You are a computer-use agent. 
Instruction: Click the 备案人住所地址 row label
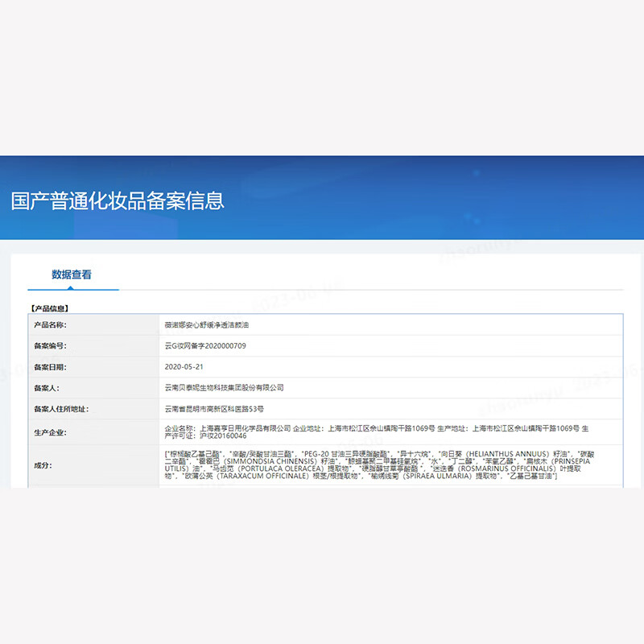tap(61, 409)
